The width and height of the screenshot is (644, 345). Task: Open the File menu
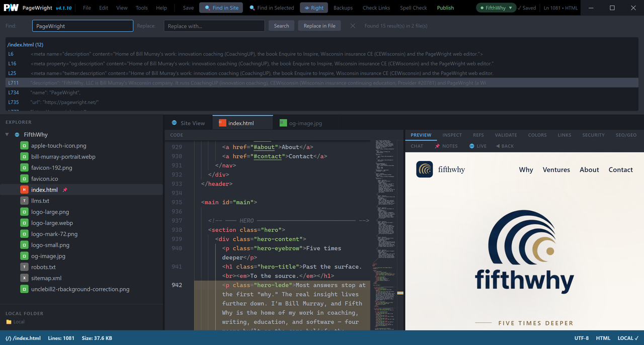coord(87,8)
